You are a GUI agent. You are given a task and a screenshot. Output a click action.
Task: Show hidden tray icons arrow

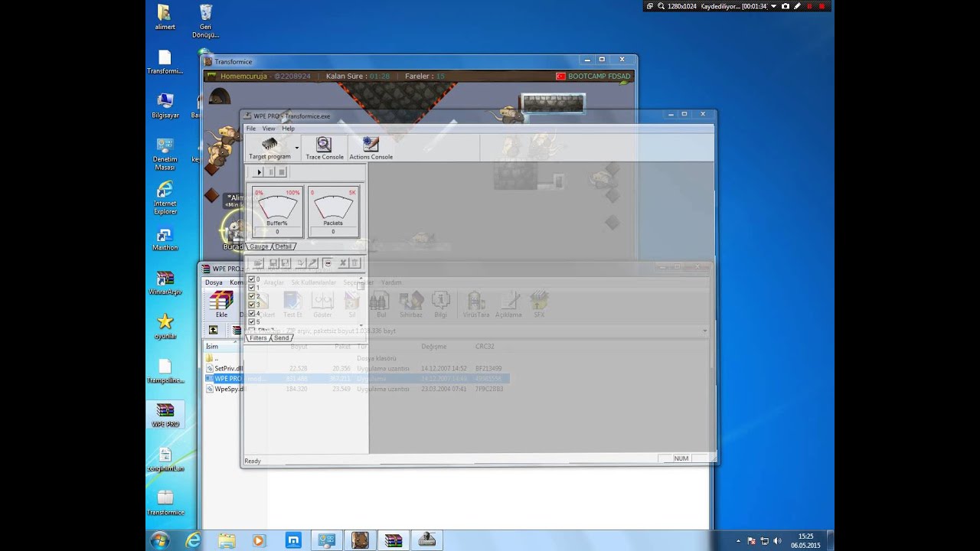(740, 540)
